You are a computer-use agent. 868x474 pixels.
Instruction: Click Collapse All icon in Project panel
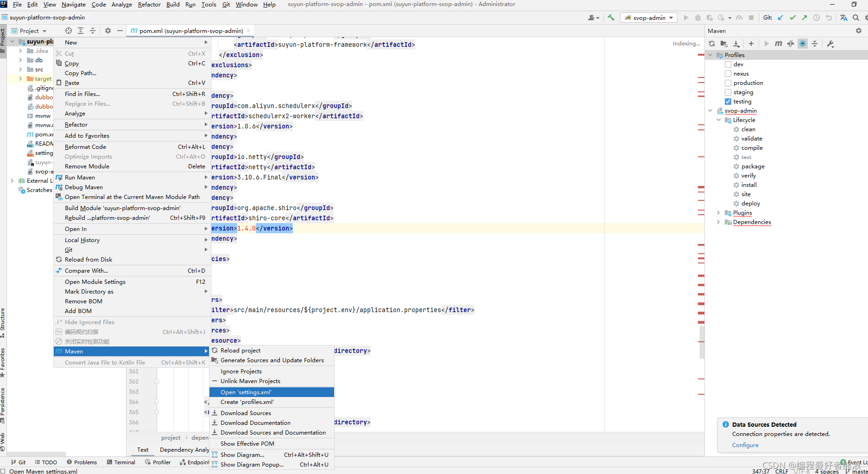(93, 31)
